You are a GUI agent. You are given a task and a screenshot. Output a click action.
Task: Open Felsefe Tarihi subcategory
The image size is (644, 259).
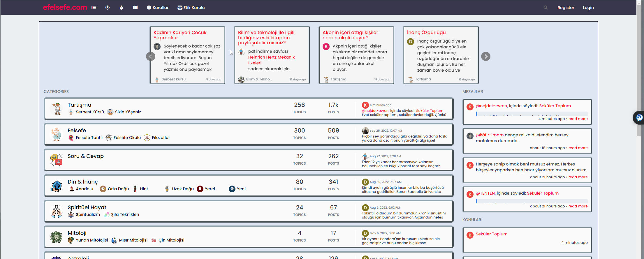pyautogui.click(x=89, y=138)
